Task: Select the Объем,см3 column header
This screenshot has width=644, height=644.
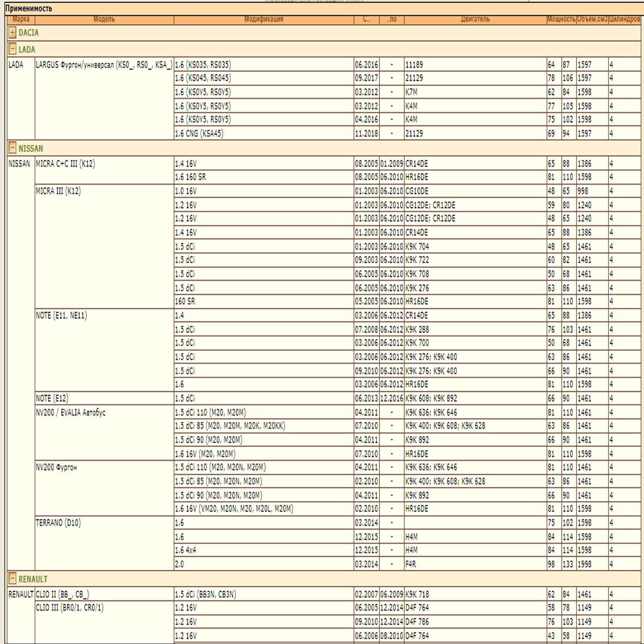Action: [x=592, y=19]
